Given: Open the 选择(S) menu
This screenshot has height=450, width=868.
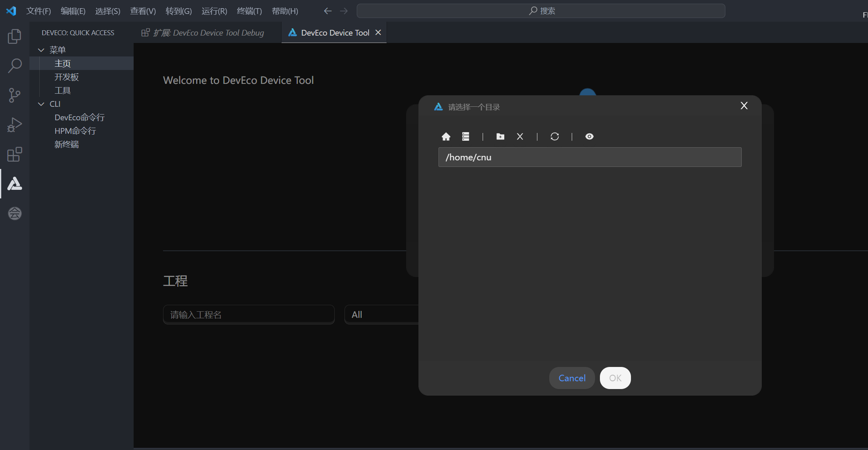Looking at the screenshot, I should 108,11.
